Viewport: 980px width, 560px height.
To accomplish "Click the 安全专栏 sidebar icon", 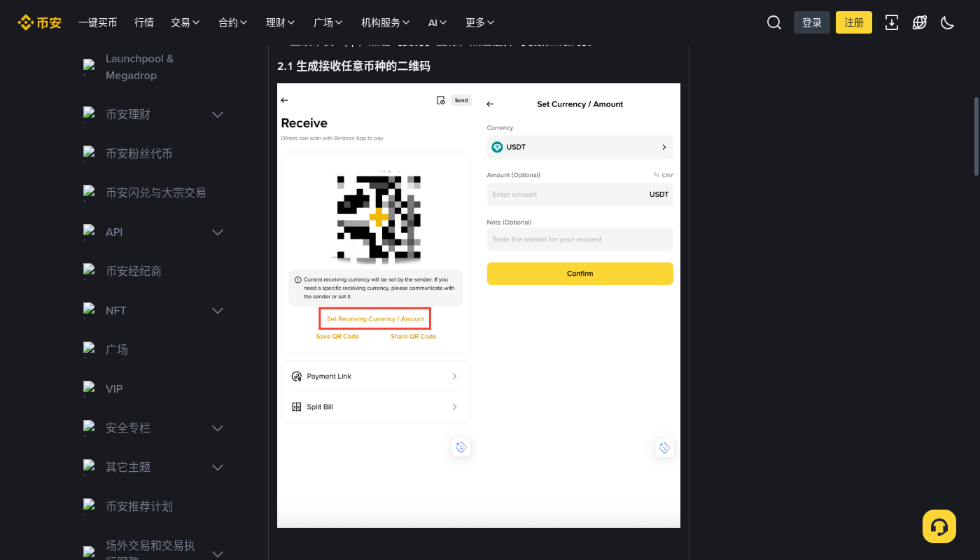I will (x=89, y=428).
